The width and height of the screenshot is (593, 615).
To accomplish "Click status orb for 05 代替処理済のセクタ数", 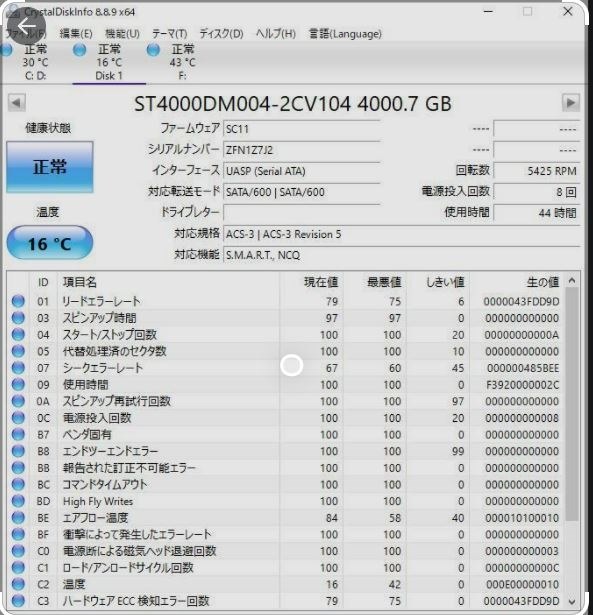I will coord(18,351).
